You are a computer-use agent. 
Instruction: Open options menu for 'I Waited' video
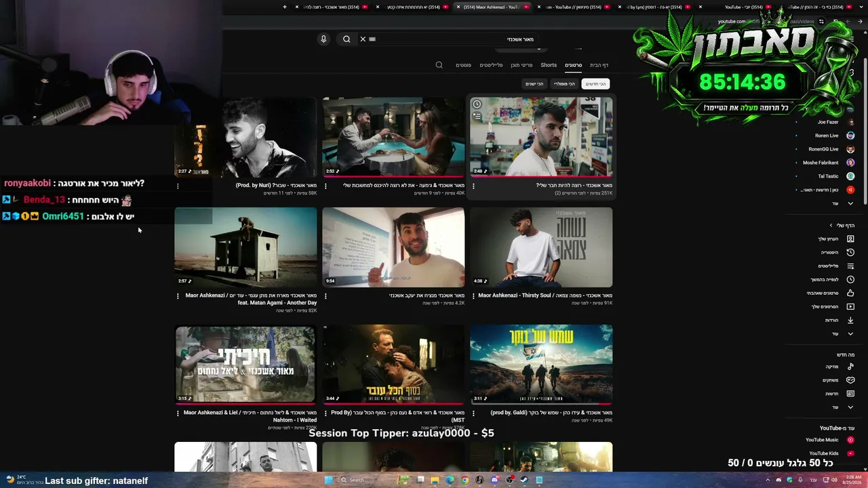pyautogui.click(x=178, y=413)
